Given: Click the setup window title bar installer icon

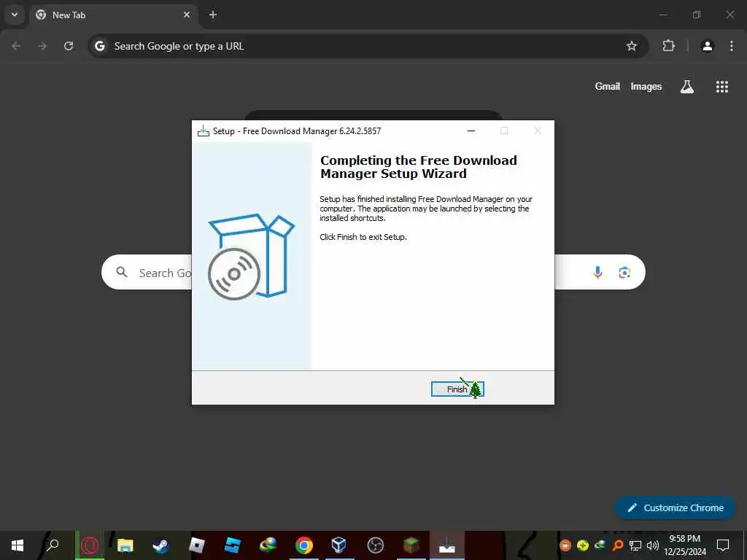Looking at the screenshot, I should point(204,131).
